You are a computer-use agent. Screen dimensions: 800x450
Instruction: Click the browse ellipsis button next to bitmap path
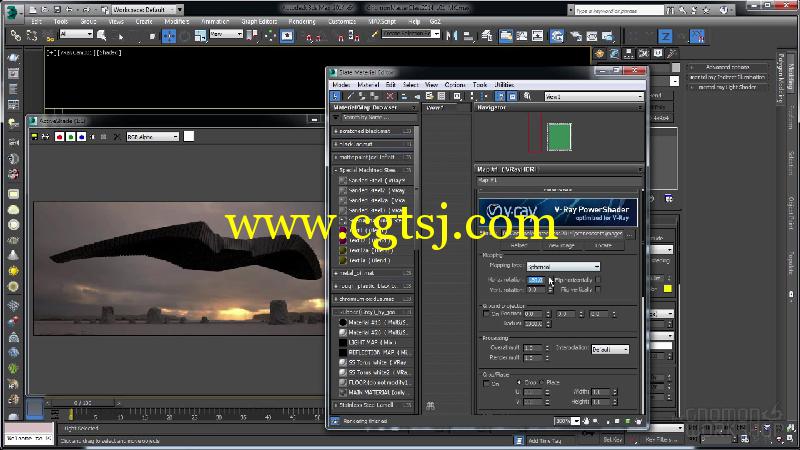point(631,234)
